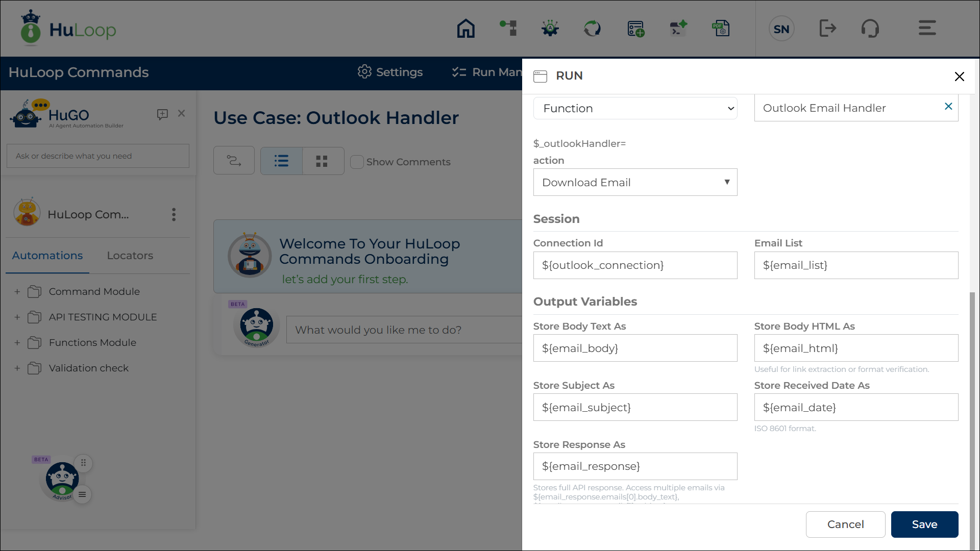Expand the Command Module folder
980x551 pixels.
point(17,292)
